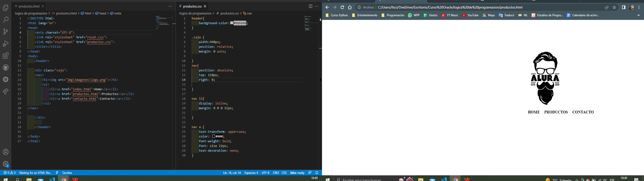Click the HOME link on the web page
The image size is (644, 181).
click(x=534, y=112)
